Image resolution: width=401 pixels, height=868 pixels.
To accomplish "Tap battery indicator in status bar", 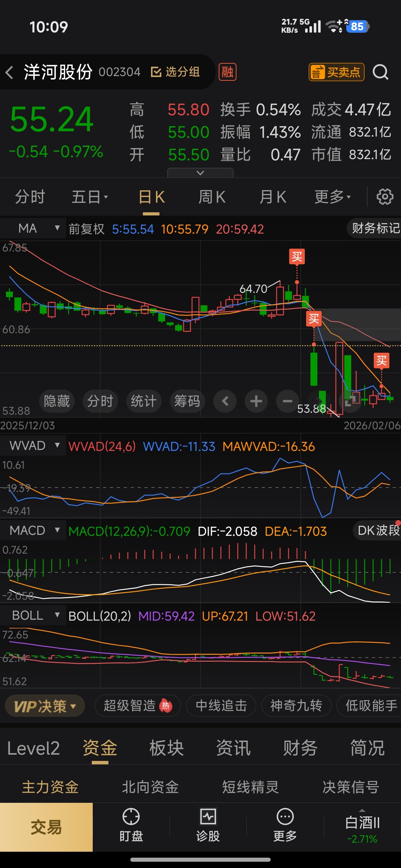I will [358, 27].
